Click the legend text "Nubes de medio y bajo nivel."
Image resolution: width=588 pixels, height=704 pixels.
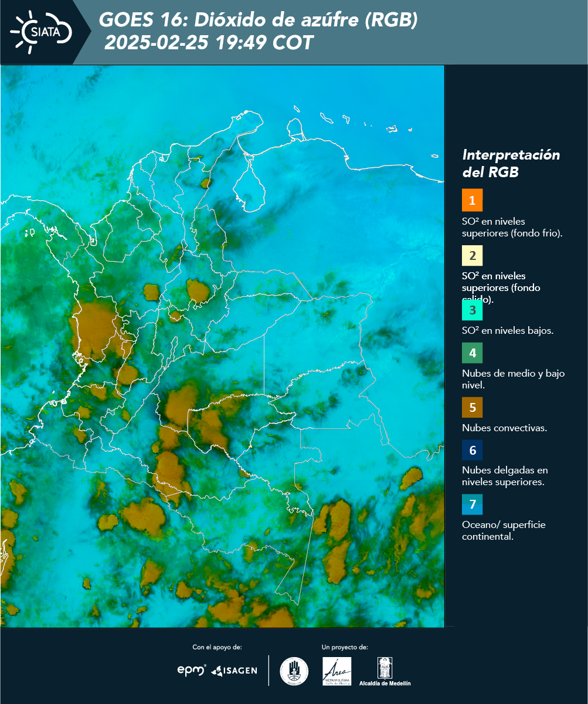pos(514,379)
